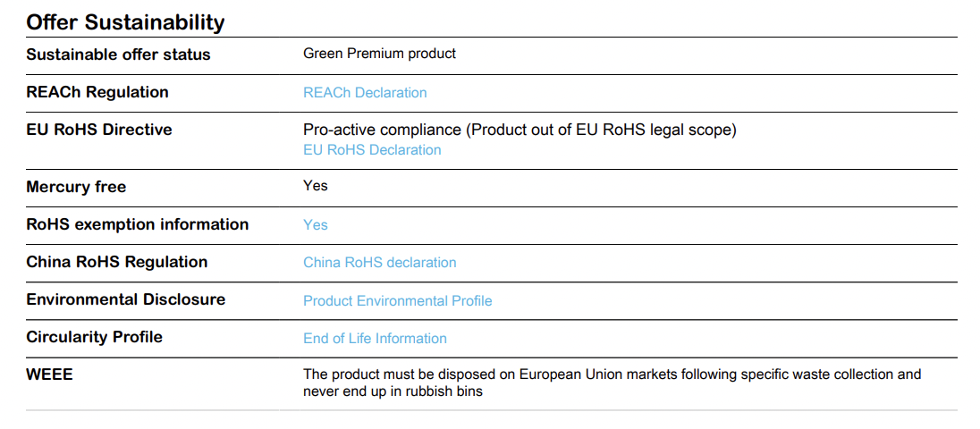Click the Offer Sustainability heading

[x=125, y=22]
